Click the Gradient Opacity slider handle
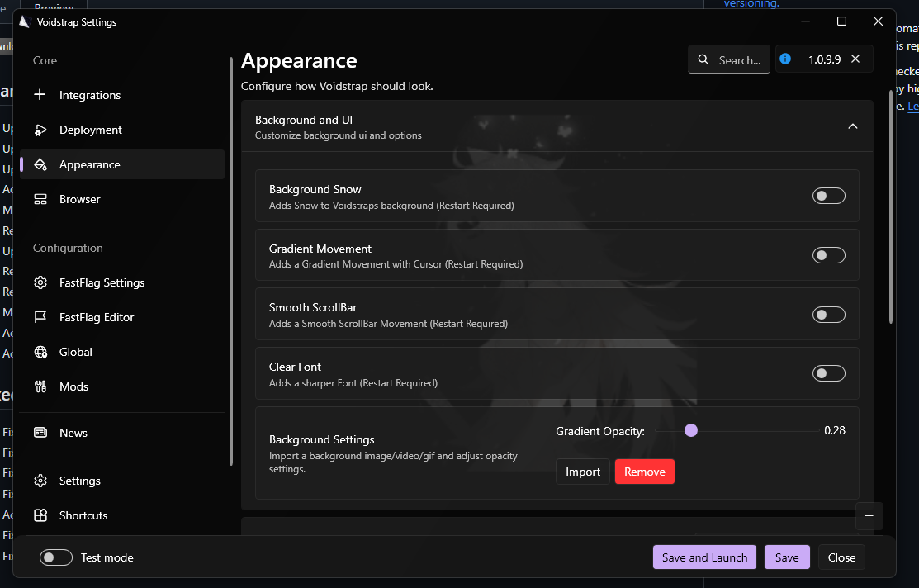This screenshot has height=588, width=919. [x=691, y=430]
